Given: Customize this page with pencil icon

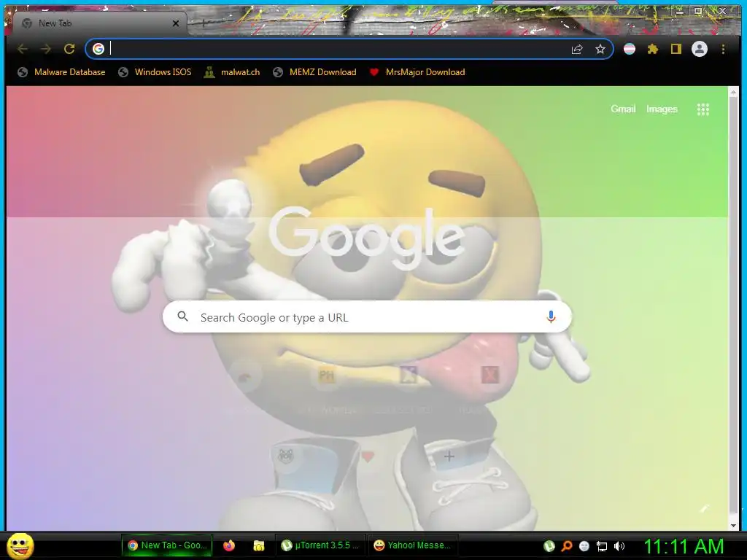Looking at the screenshot, I should coord(704,509).
